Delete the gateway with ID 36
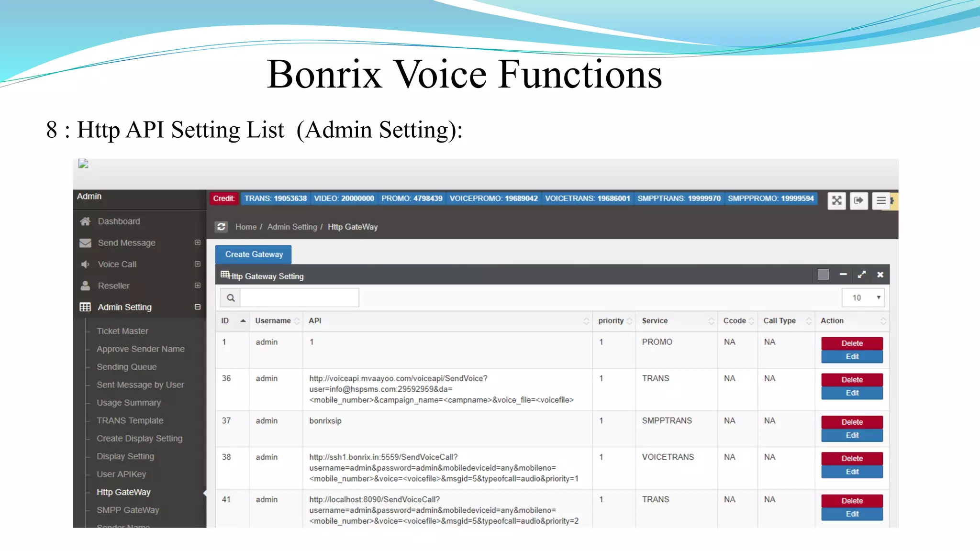The image size is (980, 551). click(852, 380)
